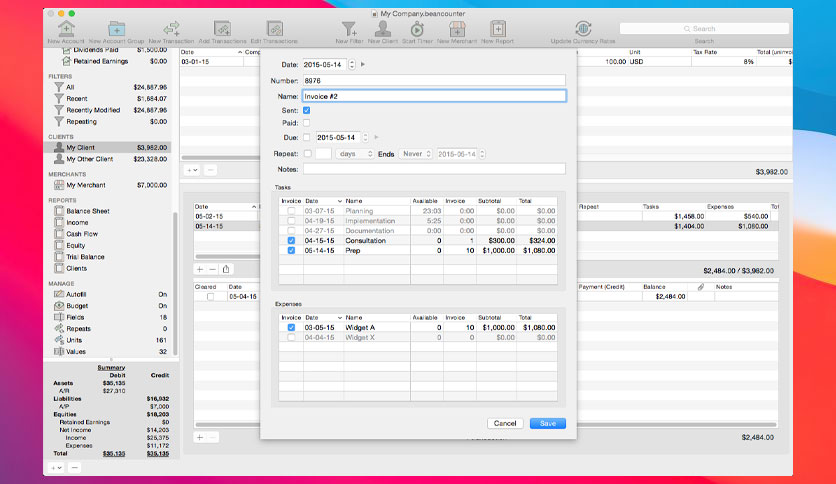
Task: Click the repeat end date stepper
Action: [483, 154]
